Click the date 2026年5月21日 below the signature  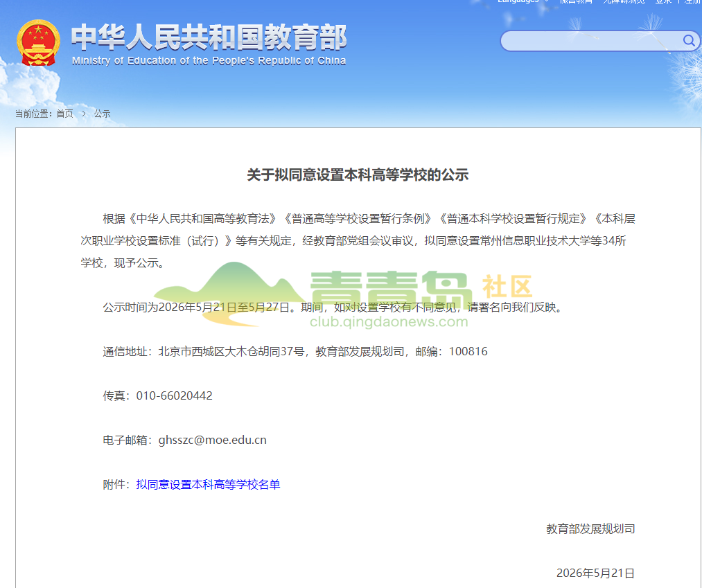pyautogui.click(x=595, y=573)
